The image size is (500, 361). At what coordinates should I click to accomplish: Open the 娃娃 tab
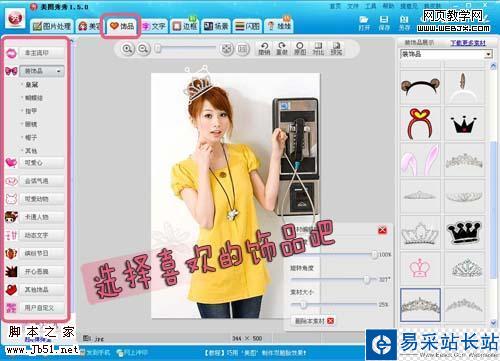pyautogui.click(x=279, y=26)
